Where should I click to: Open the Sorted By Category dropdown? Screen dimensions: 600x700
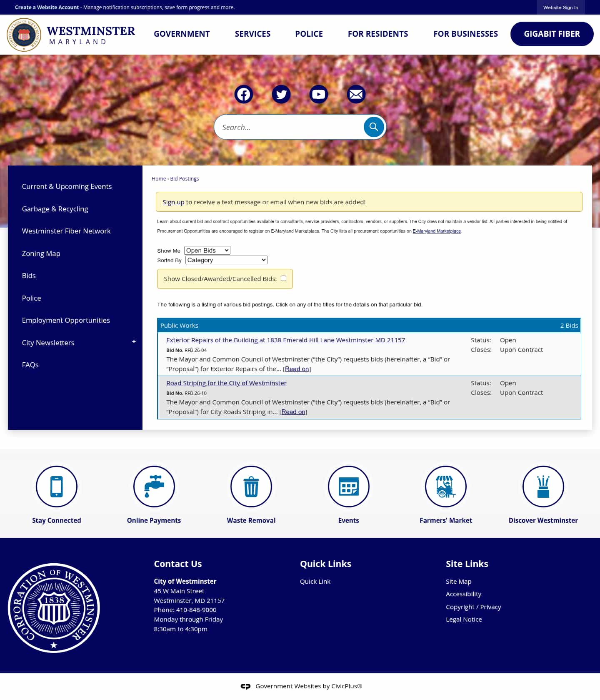(226, 260)
